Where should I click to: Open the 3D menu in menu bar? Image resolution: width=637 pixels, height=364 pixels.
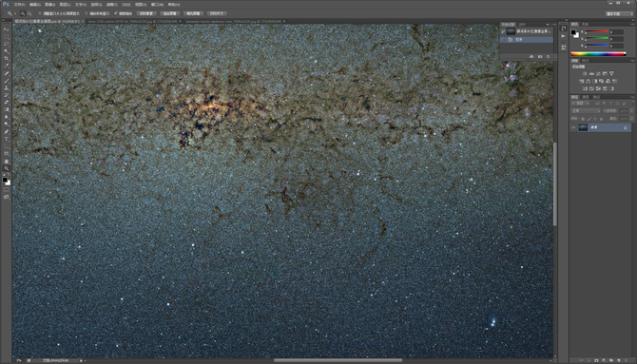(125, 5)
